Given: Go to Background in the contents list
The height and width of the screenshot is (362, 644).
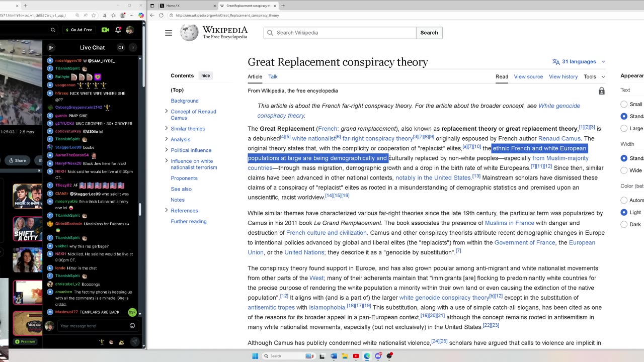Looking at the screenshot, I should coord(185,101).
